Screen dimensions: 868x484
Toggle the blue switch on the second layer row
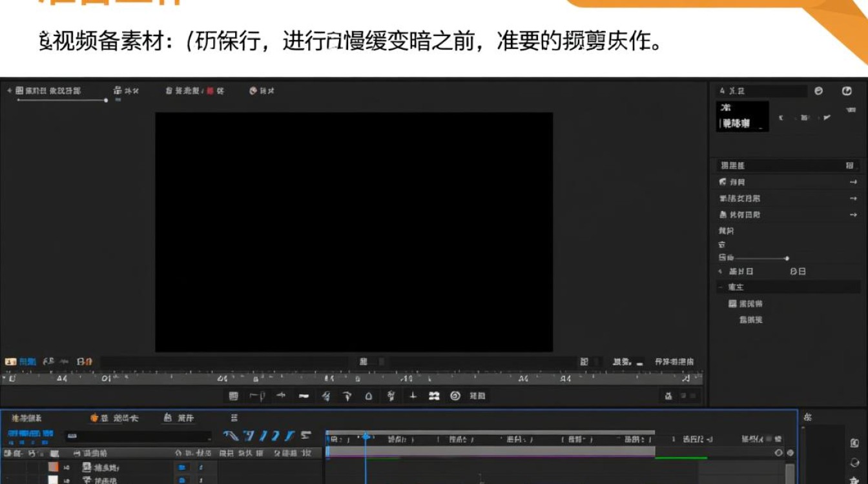(182, 480)
